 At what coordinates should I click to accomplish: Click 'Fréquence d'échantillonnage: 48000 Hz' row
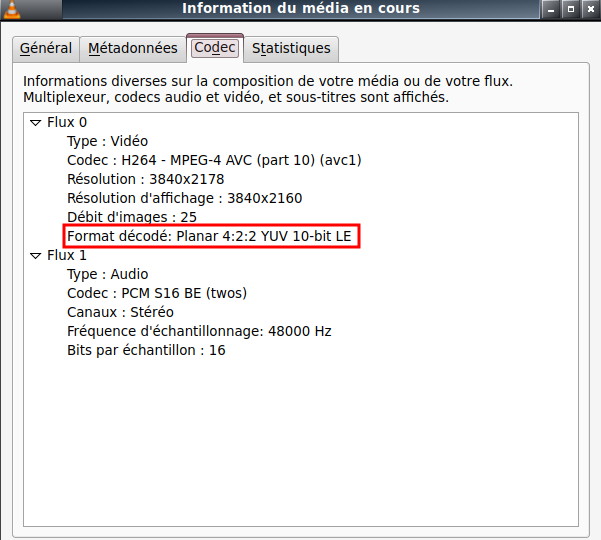pos(199,331)
